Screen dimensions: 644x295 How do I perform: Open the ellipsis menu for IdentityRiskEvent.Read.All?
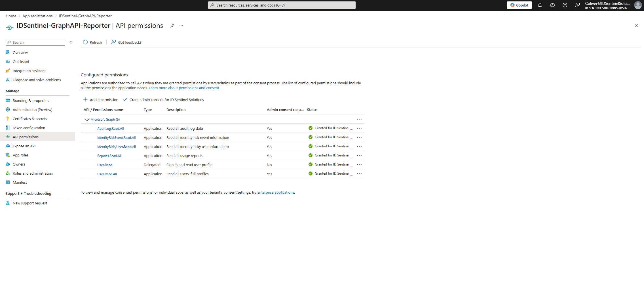point(359,137)
